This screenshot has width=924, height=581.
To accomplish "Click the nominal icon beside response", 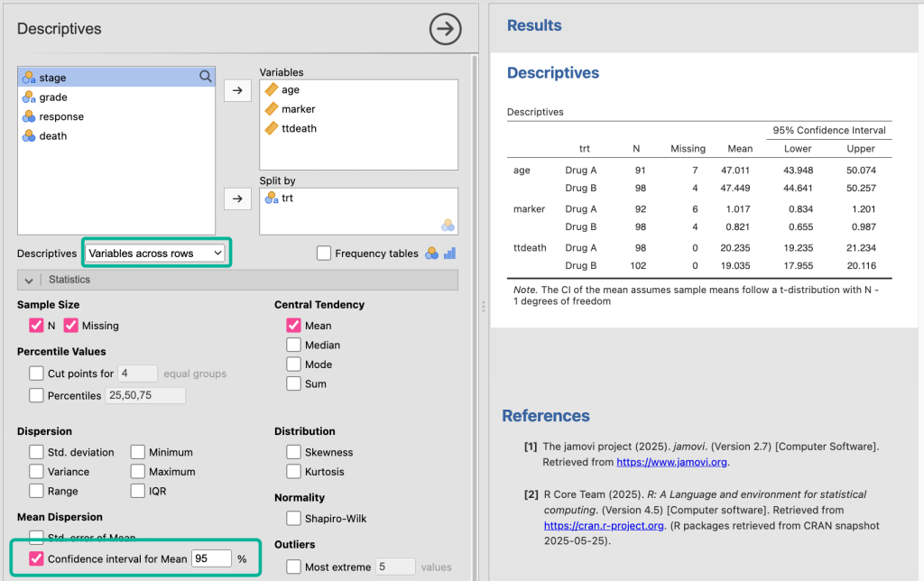I will pos(29,116).
